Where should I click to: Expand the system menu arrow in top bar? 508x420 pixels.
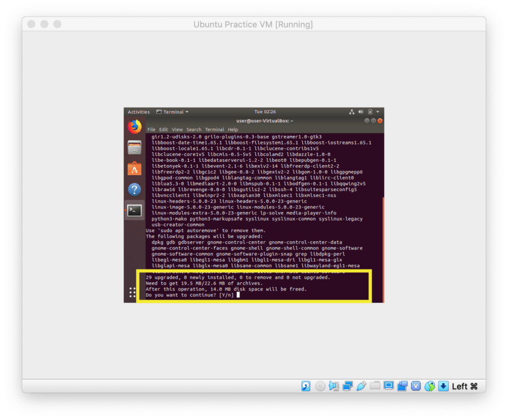[377, 112]
